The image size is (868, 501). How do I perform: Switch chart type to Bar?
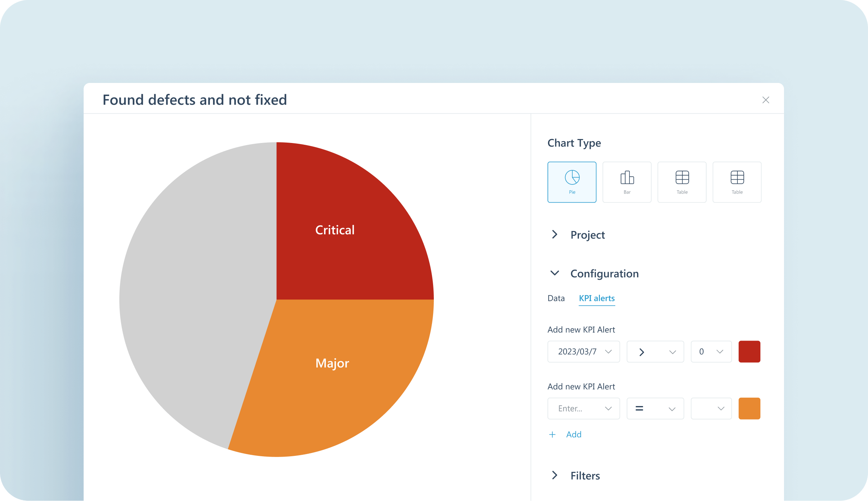(x=627, y=182)
